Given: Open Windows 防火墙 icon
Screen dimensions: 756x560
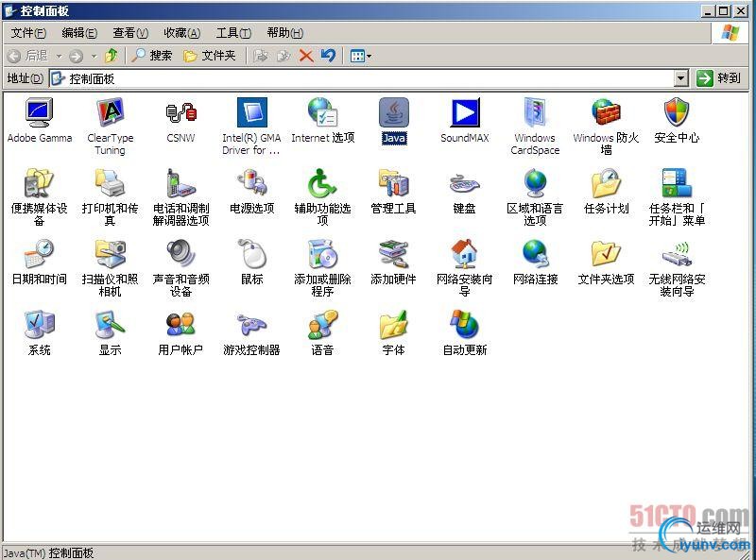Looking at the screenshot, I should 606,112.
